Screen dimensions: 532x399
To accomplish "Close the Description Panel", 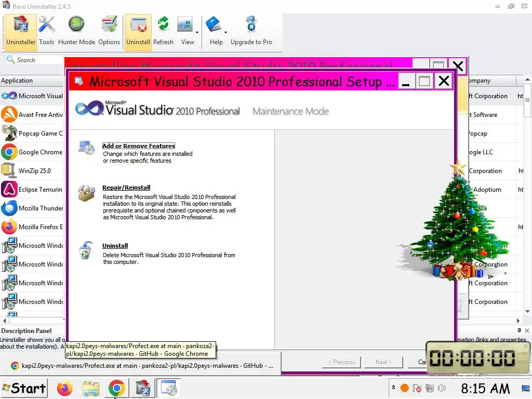I will tap(527, 330).
